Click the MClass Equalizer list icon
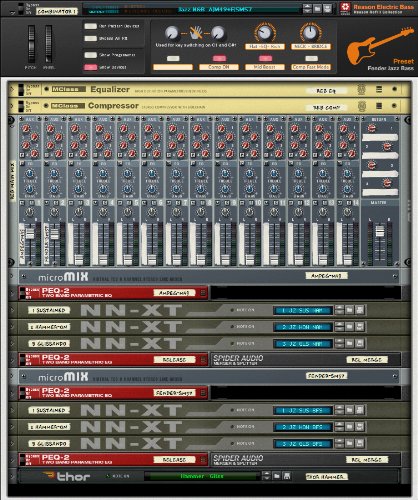 click(x=379, y=89)
